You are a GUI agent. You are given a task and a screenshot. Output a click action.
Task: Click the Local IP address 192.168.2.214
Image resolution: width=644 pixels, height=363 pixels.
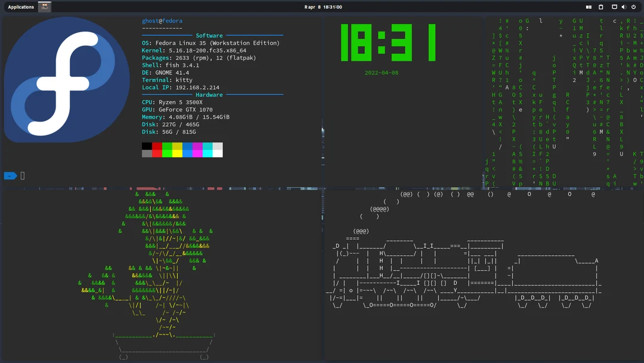click(199, 87)
